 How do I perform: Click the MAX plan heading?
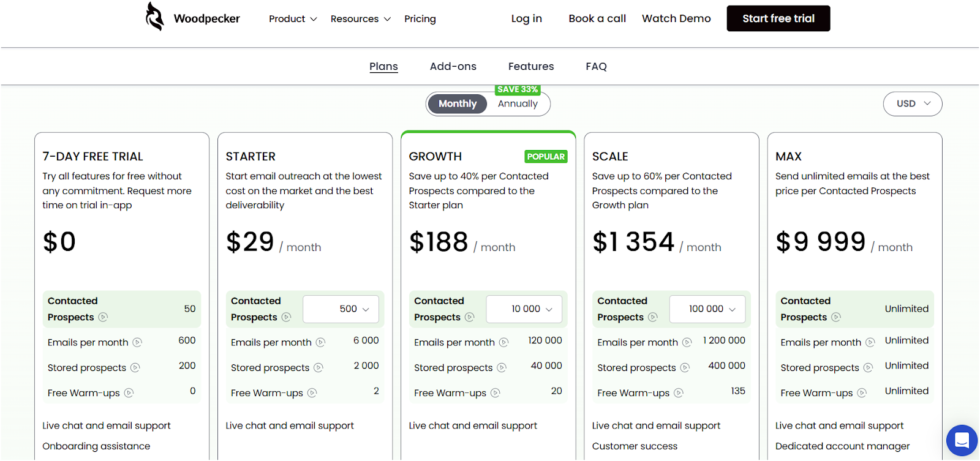pyautogui.click(x=788, y=157)
